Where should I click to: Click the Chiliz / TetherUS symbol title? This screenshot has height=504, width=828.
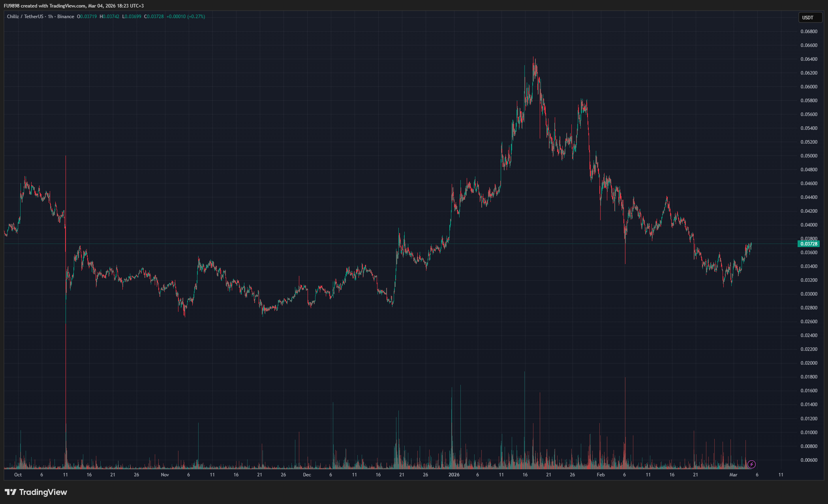coord(25,17)
